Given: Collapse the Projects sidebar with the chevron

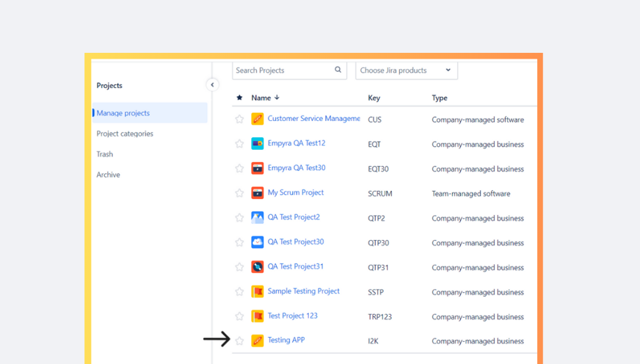Looking at the screenshot, I should (x=212, y=85).
